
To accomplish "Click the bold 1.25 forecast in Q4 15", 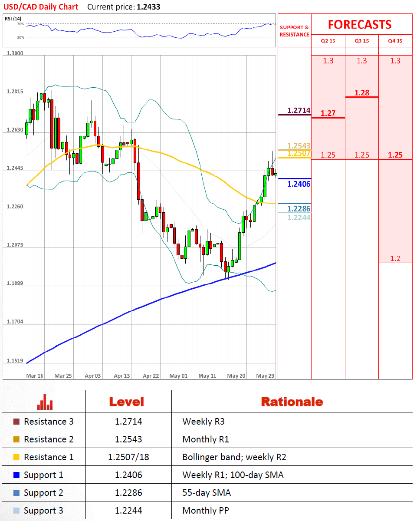I will 395,155.
